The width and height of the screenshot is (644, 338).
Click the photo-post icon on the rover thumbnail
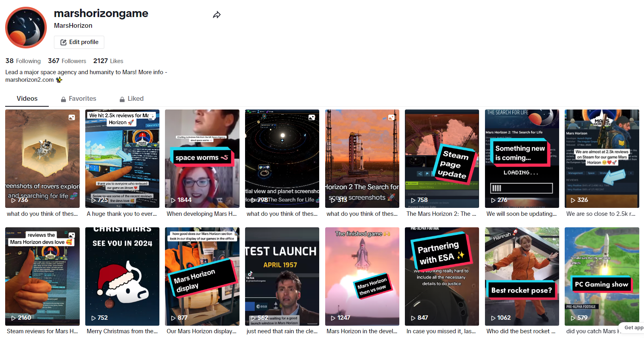point(72,117)
